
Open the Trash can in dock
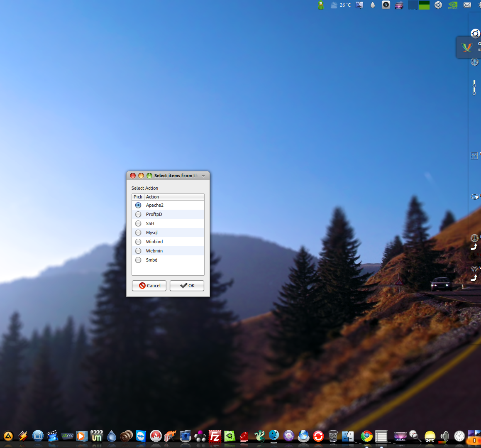(x=333, y=436)
